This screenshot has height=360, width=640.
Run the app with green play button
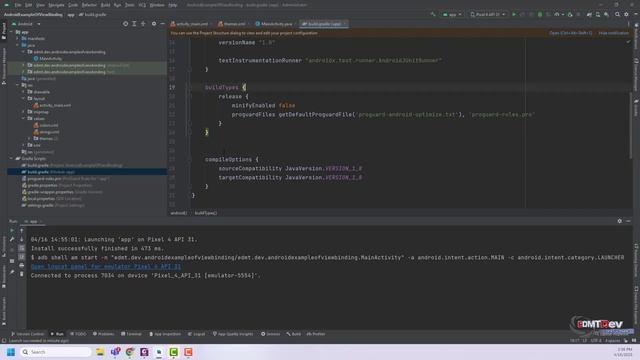pos(513,14)
